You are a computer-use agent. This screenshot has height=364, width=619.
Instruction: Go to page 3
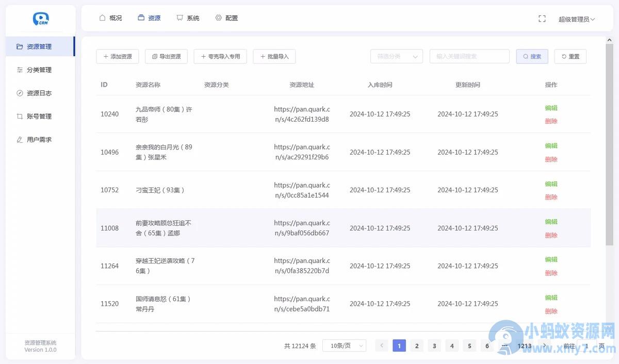point(434,345)
